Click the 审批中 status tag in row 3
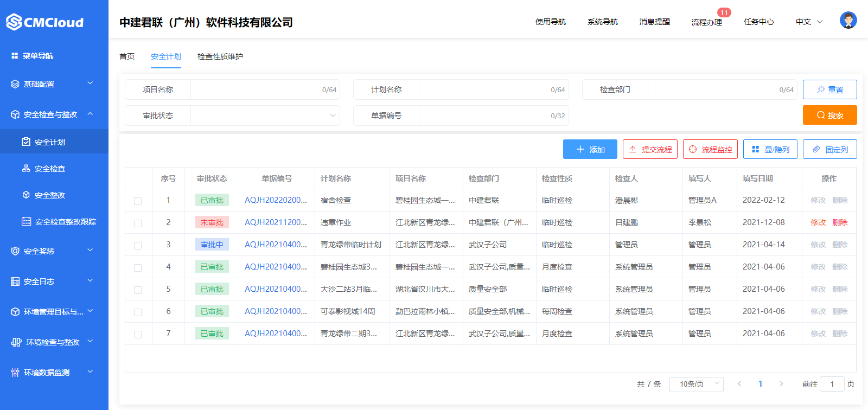The width and height of the screenshot is (868, 410). [212, 245]
